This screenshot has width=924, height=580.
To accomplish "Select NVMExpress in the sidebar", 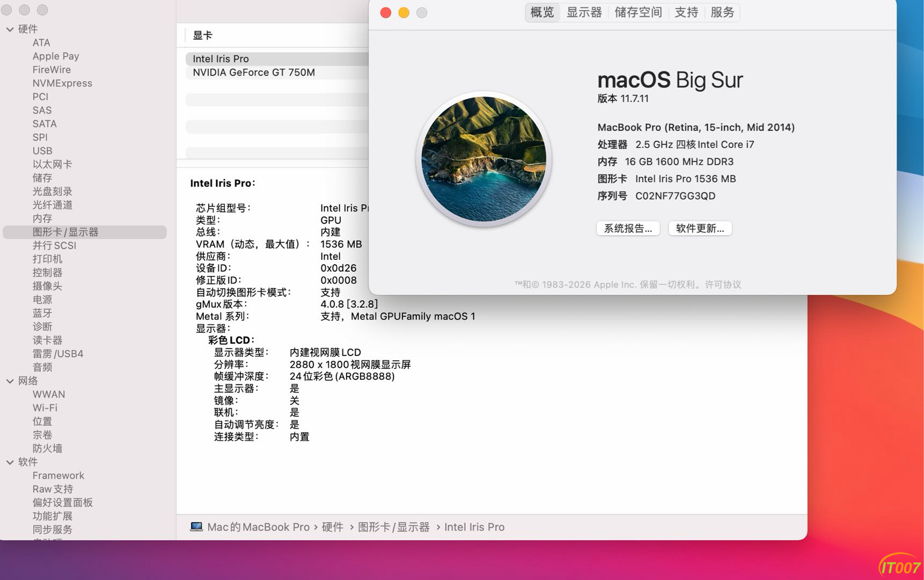I will (x=62, y=83).
